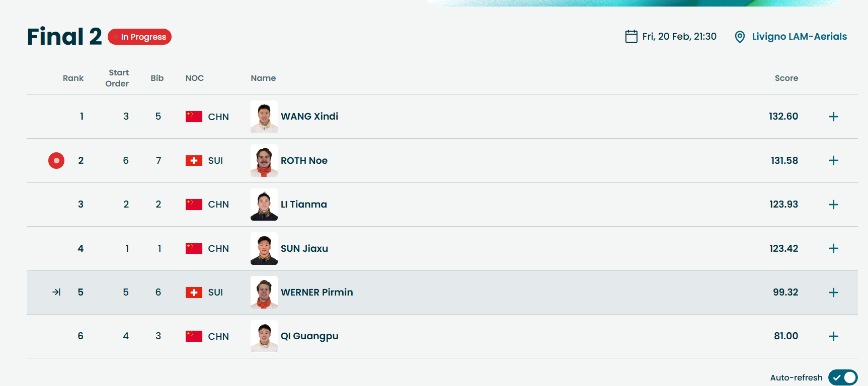
Task: Click the Swiss flag in ROTH Noe row
Action: [194, 161]
